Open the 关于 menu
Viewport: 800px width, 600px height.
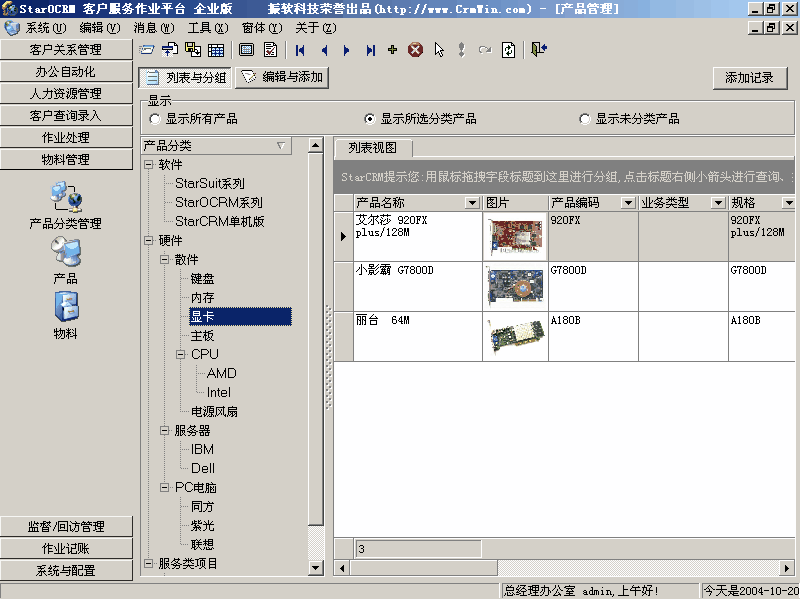316,28
